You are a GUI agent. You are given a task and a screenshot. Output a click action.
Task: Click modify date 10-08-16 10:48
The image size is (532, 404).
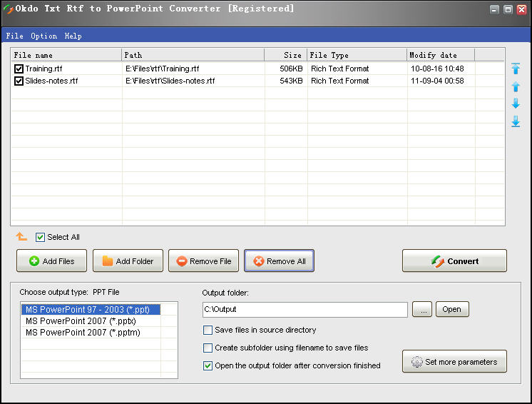pos(437,69)
